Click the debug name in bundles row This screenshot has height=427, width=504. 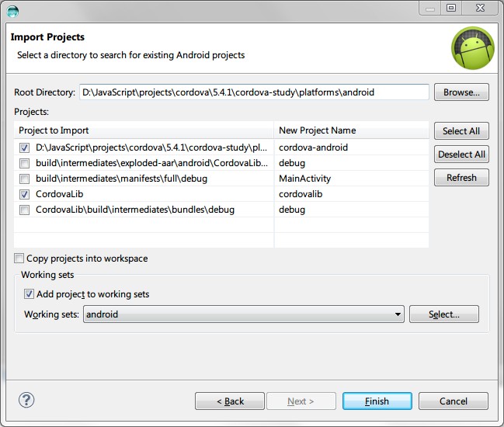292,210
